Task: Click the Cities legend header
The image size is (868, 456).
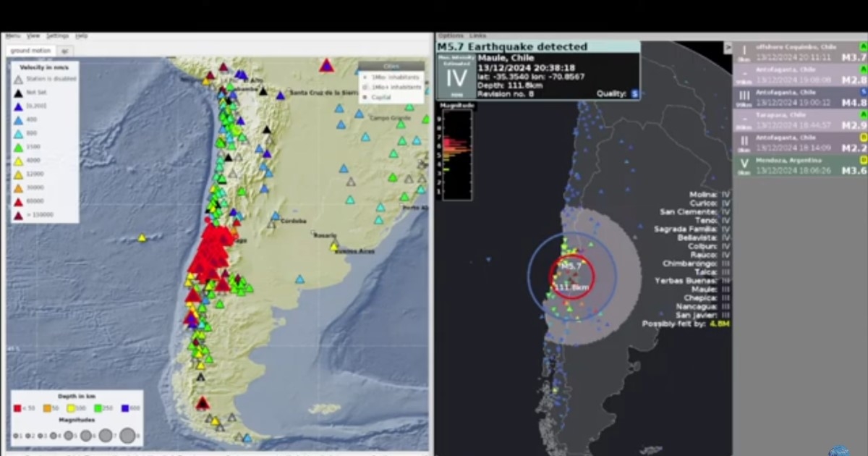Action: [391, 66]
